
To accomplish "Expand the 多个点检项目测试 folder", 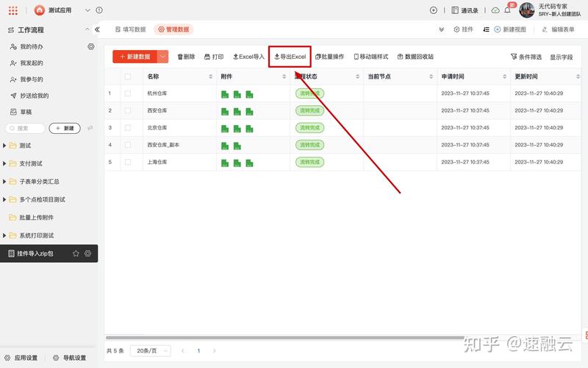I will [4, 199].
